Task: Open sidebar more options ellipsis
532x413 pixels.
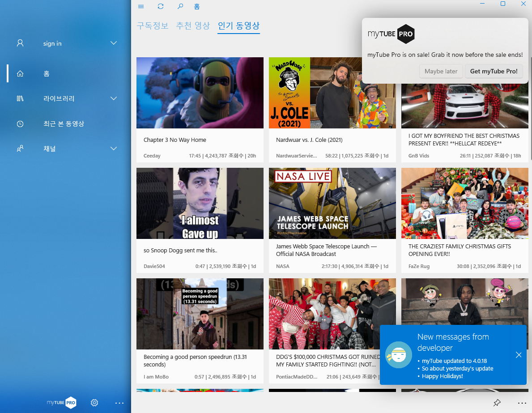Action: 119,403
